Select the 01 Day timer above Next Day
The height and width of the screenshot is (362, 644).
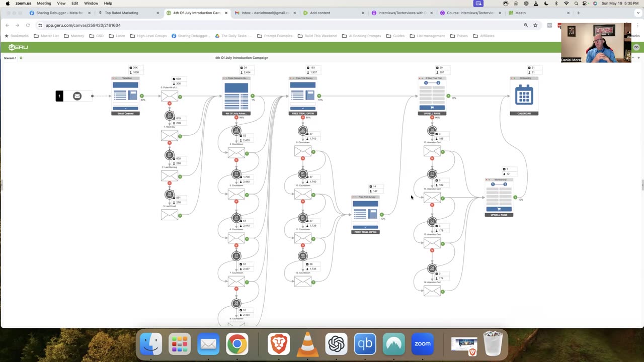click(170, 116)
